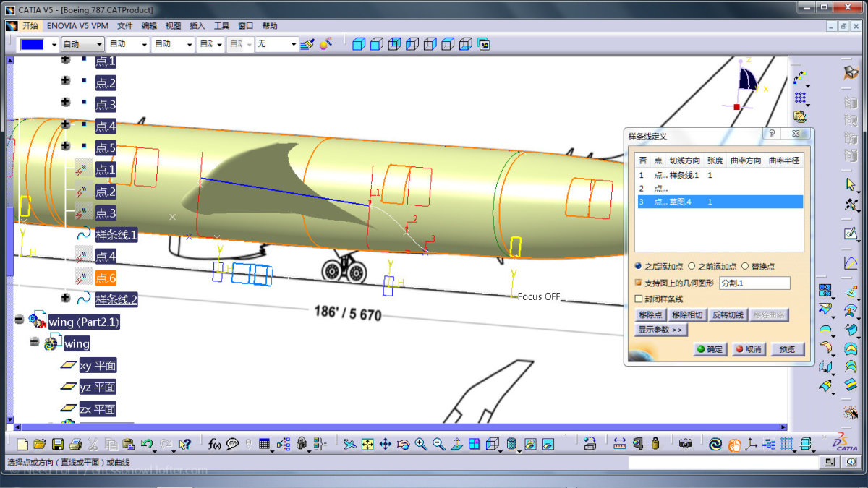Click the New document icon
868x488 pixels.
click(x=22, y=444)
